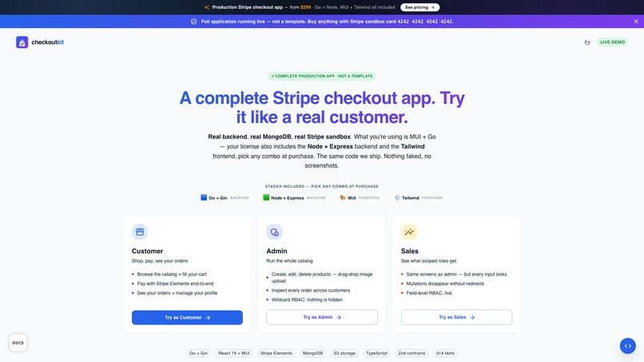Click the $299 price in top banner
This screenshot has width=644, height=362.
point(305,7)
